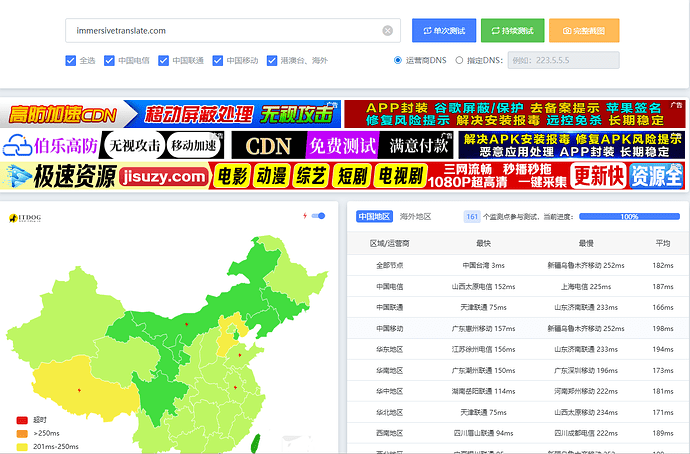Click the 182ms average value

click(x=663, y=265)
